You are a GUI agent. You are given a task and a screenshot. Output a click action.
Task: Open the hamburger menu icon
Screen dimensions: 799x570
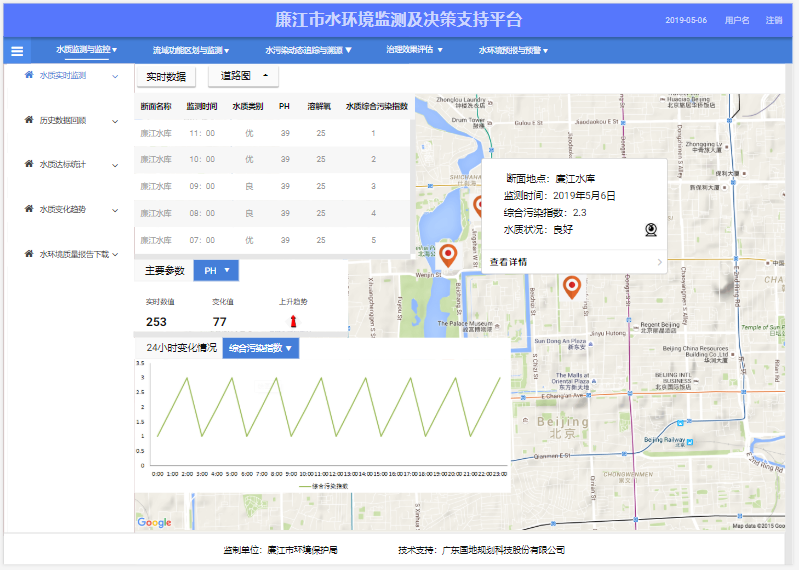[x=17, y=51]
